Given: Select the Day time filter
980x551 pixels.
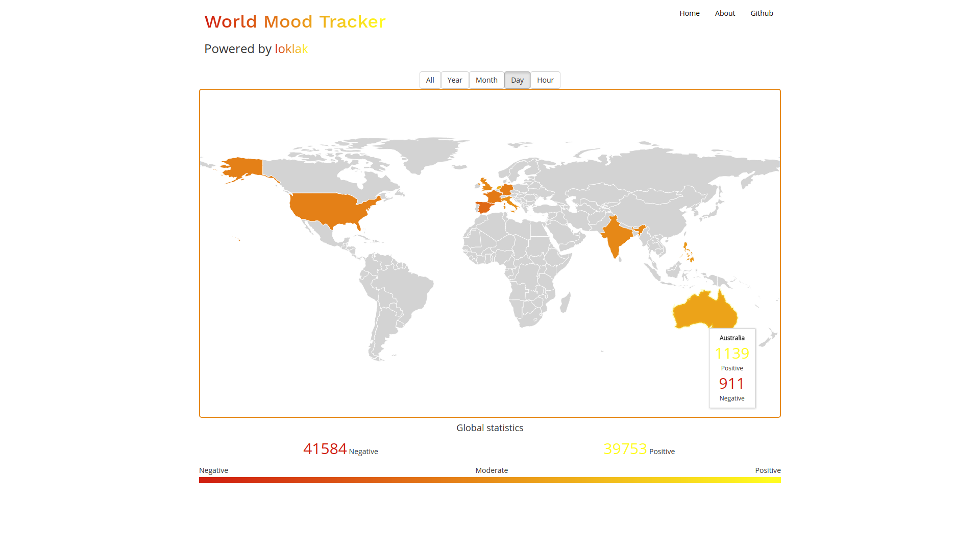Looking at the screenshot, I should tap(517, 80).
